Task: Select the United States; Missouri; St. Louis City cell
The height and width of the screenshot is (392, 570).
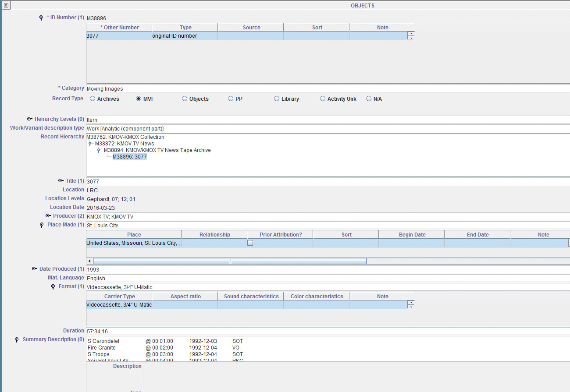Action: point(134,243)
